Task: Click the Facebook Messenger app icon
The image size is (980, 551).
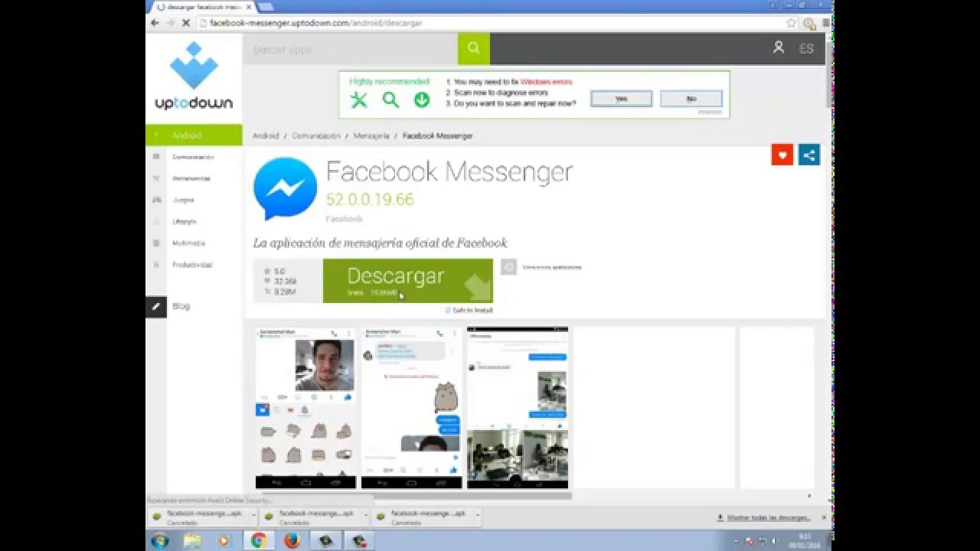Action: coord(285,188)
